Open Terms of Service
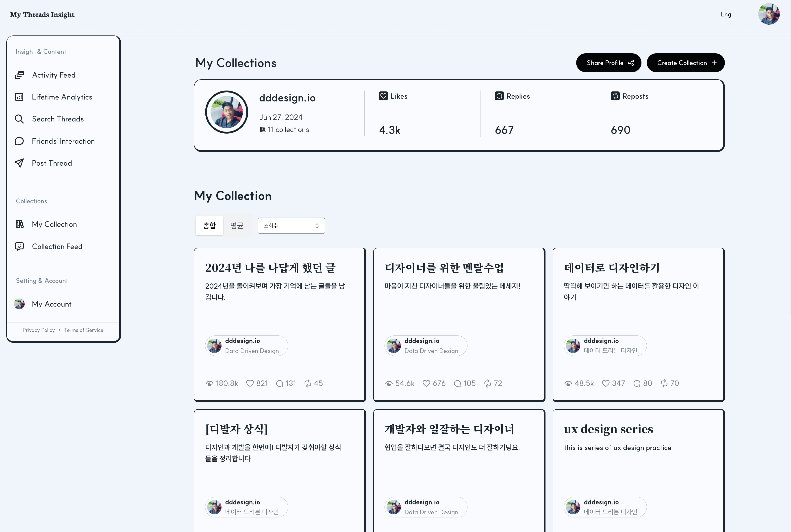 83,330
